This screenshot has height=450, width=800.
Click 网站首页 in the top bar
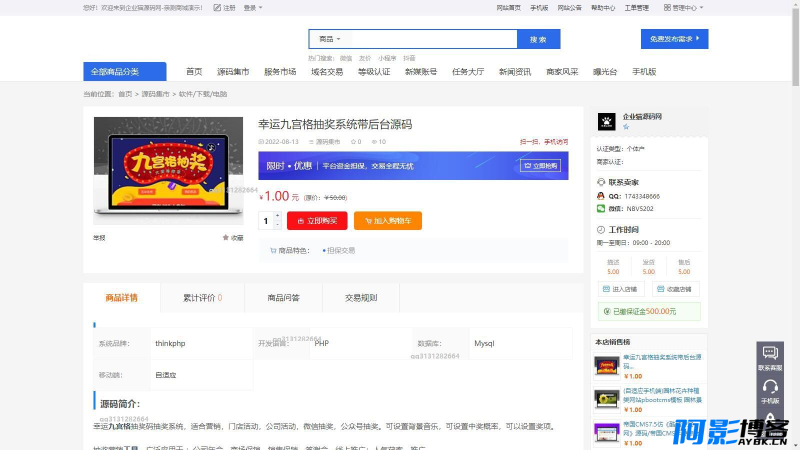coord(508,8)
